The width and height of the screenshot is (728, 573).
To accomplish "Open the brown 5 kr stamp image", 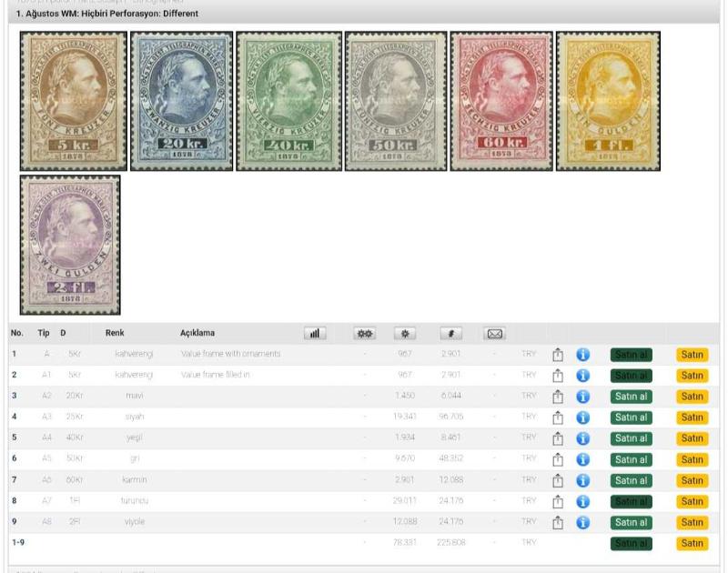I will tap(74, 101).
